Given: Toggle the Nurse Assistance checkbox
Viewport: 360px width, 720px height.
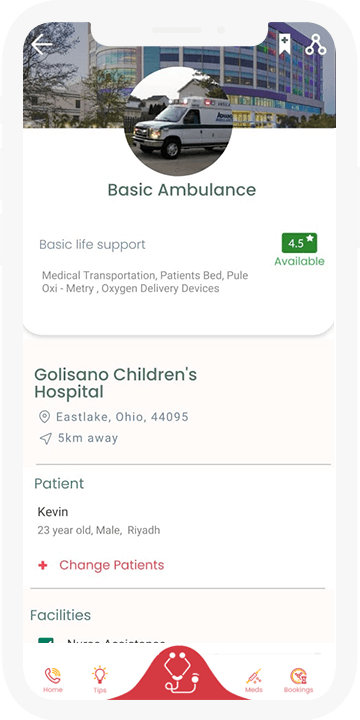Looking at the screenshot, I should [45, 640].
